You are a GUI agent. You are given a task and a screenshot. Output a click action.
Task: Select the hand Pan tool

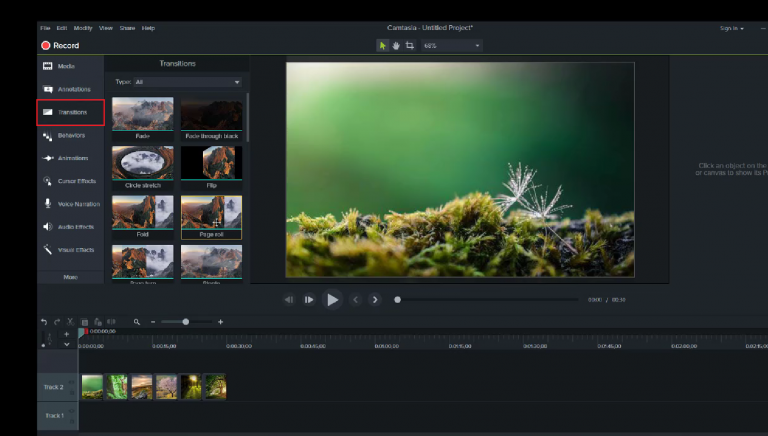click(x=396, y=46)
